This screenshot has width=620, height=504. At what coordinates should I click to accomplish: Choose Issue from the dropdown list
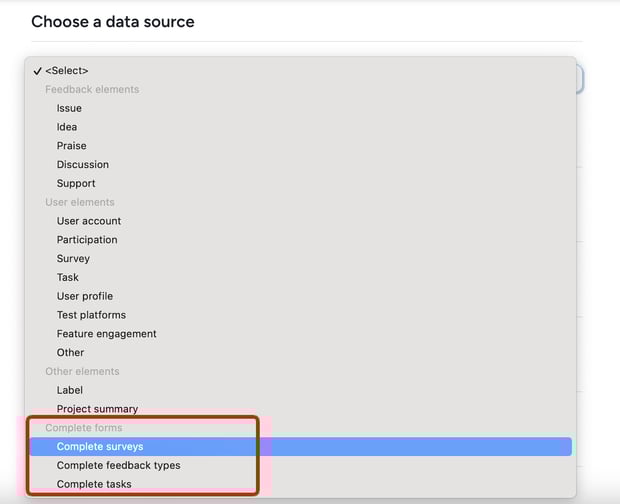tap(301, 108)
